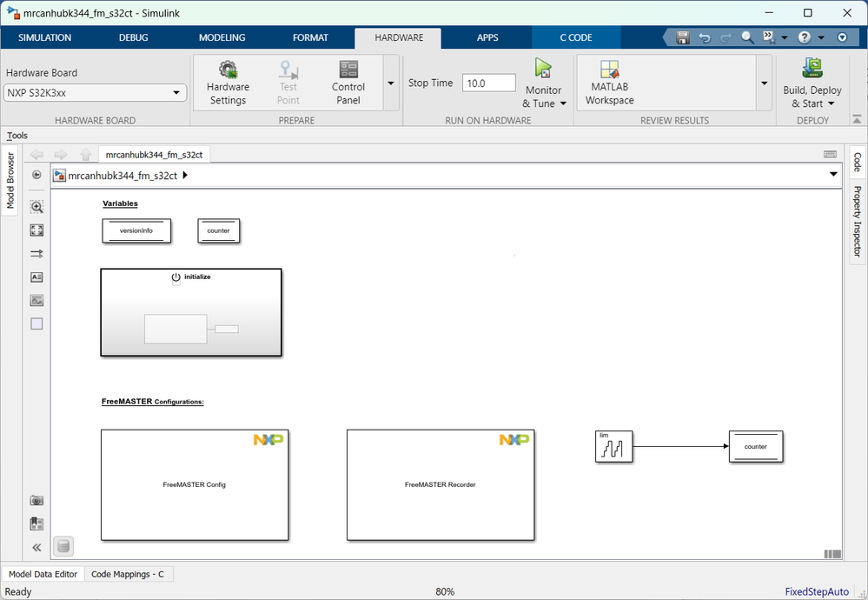868x600 pixels.
Task: Open MATLAB Workspace results
Action: 609,83
